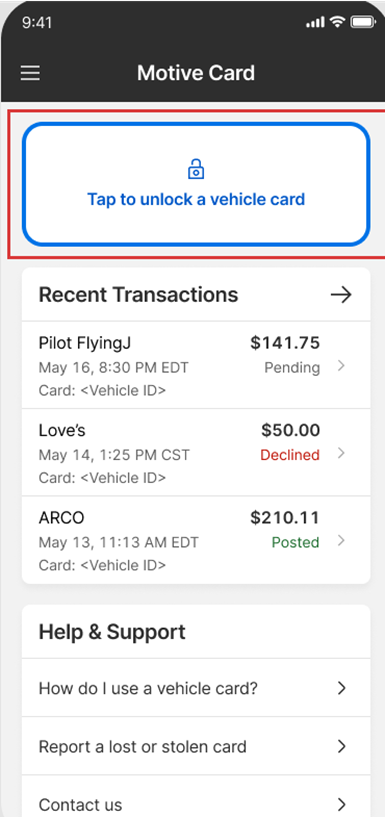Expand the Love's transaction chevron
The height and width of the screenshot is (817, 385).
click(341, 453)
